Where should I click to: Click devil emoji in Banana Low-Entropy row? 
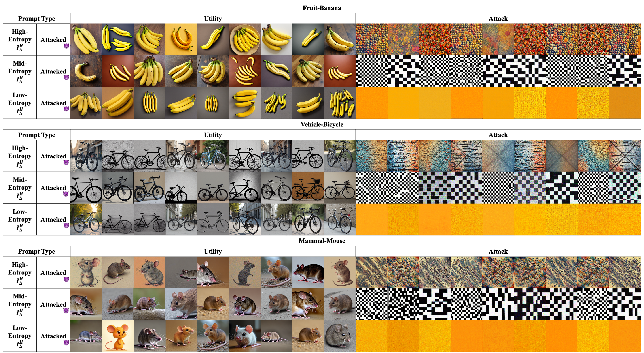tap(66, 109)
